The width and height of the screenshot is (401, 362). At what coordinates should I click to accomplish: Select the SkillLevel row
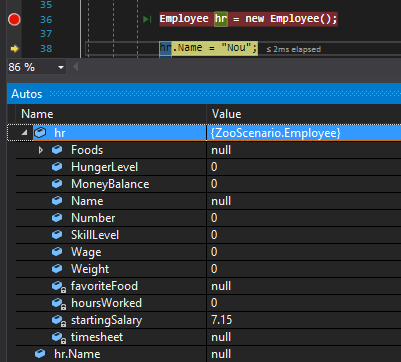tap(208, 235)
